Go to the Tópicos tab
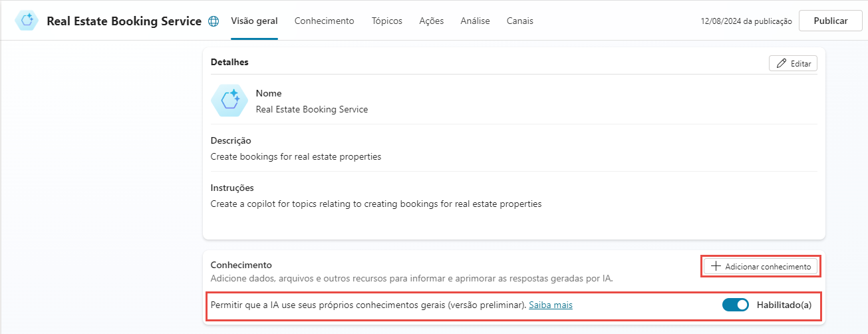The image size is (868, 334). (387, 21)
